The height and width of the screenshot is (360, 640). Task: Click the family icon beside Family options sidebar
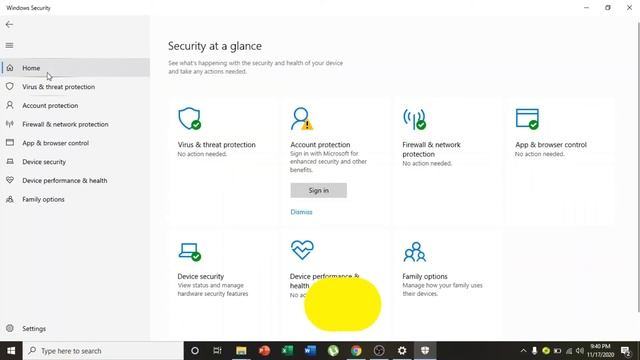pyautogui.click(x=10, y=199)
